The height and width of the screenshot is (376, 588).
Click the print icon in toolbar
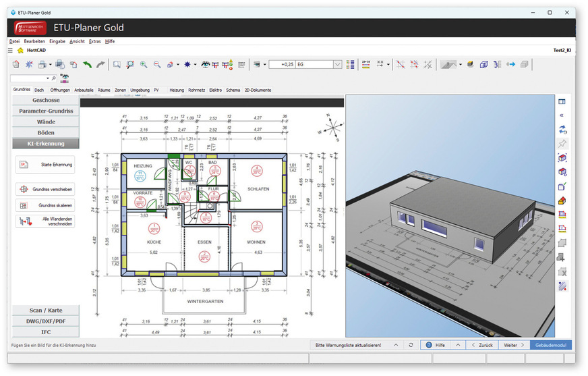[x=43, y=64]
